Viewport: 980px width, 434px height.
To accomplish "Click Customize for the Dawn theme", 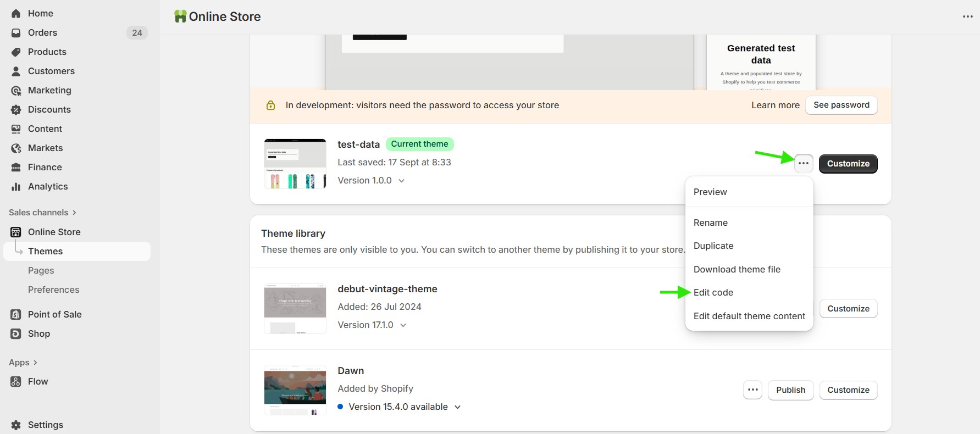I will (x=848, y=390).
